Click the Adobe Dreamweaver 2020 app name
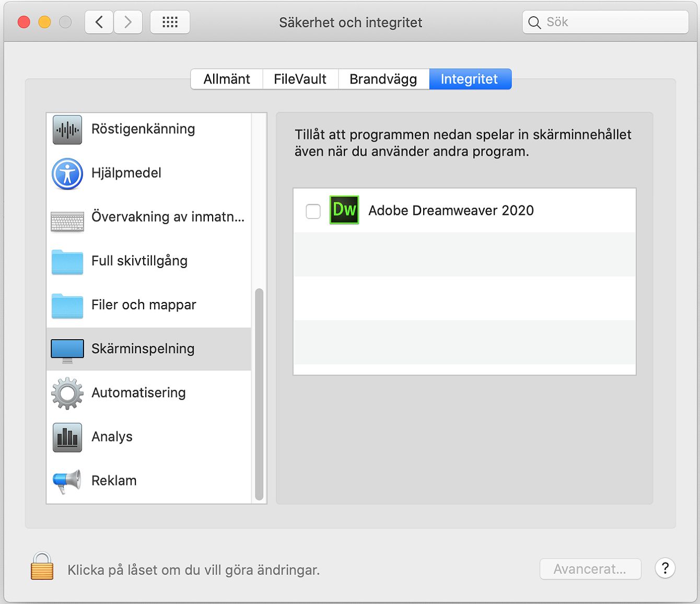This screenshot has width=700, height=604. coord(451,211)
